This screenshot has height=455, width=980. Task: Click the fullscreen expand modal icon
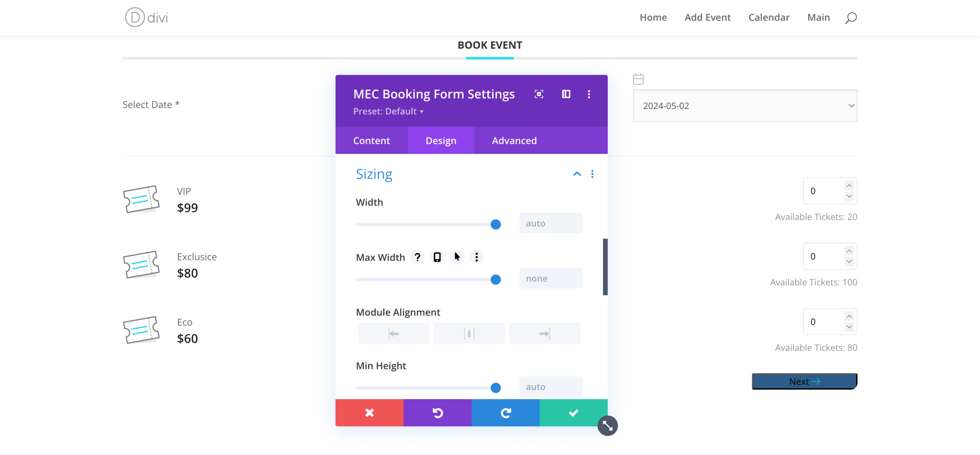(x=539, y=94)
